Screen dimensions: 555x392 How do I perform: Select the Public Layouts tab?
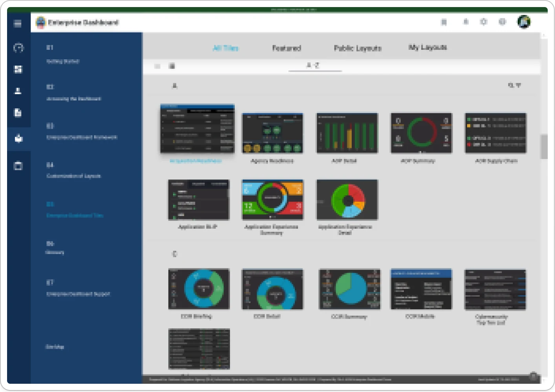pos(358,48)
